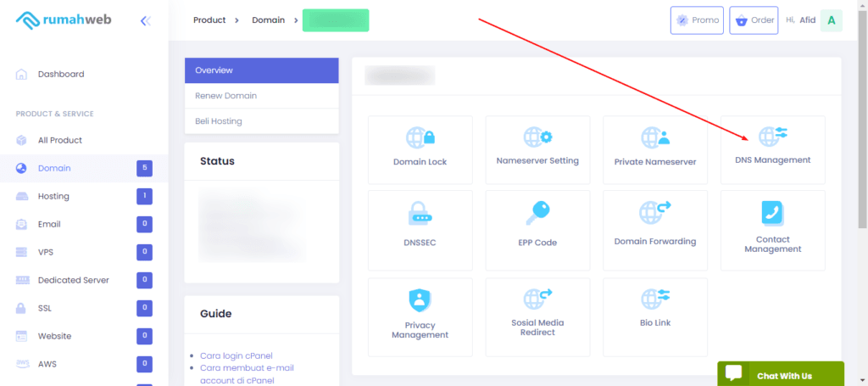Click the Promo button
The image size is (868, 386).
coord(697,20)
